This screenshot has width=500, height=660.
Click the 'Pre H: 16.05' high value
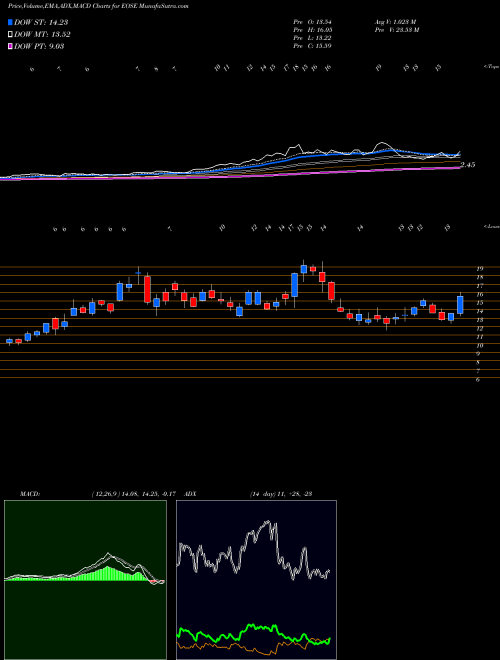tap(312, 30)
